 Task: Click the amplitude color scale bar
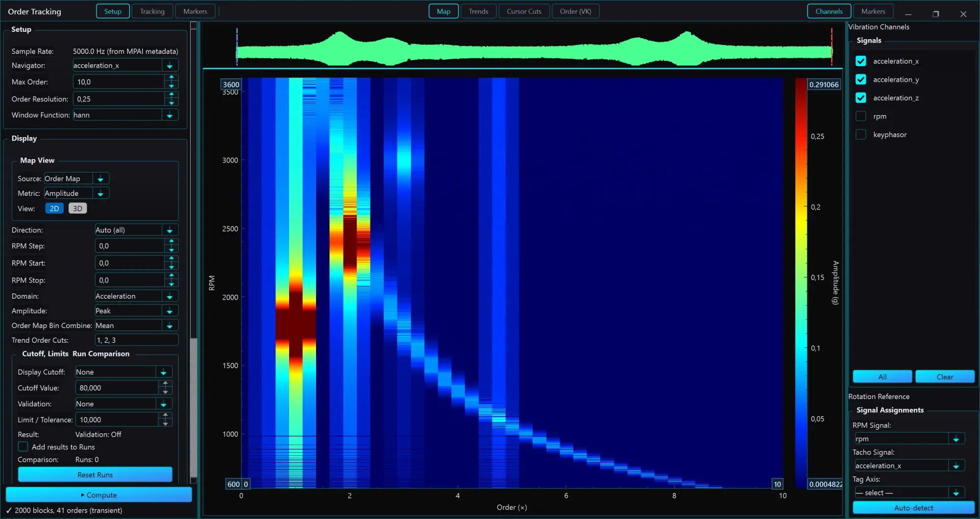pyautogui.click(x=801, y=283)
